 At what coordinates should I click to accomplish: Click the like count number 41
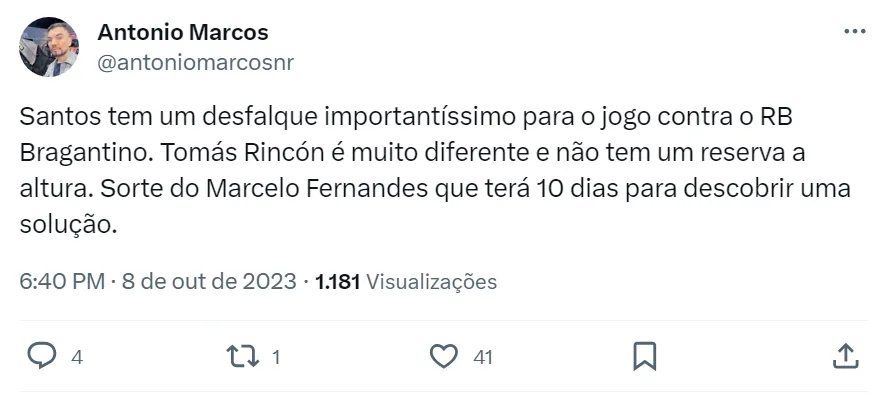[x=483, y=356]
